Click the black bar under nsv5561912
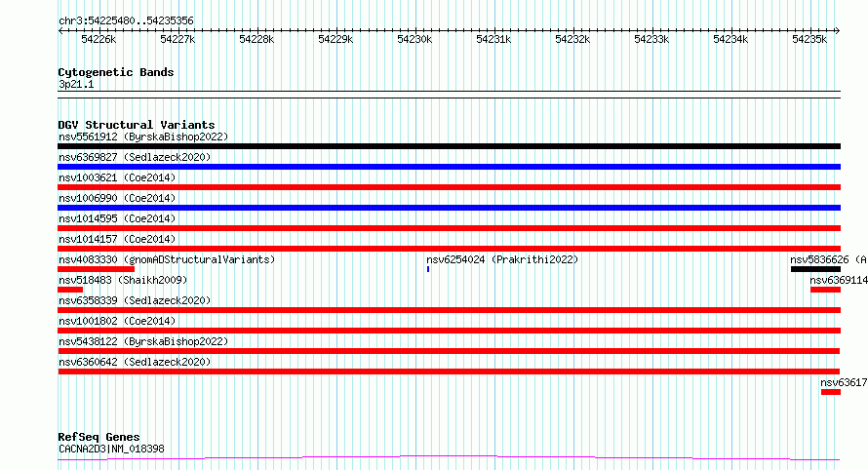The width and height of the screenshot is (868, 470). tap(449, 146)
